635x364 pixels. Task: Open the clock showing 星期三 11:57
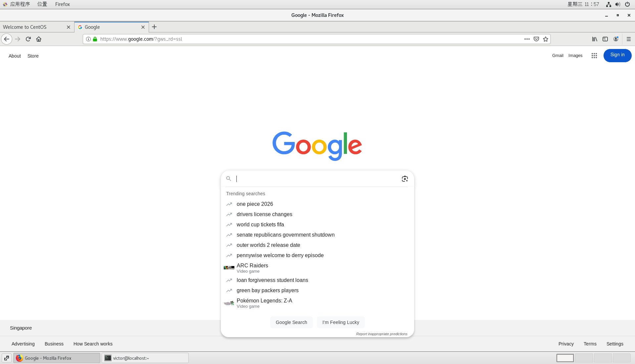(583, 4)
